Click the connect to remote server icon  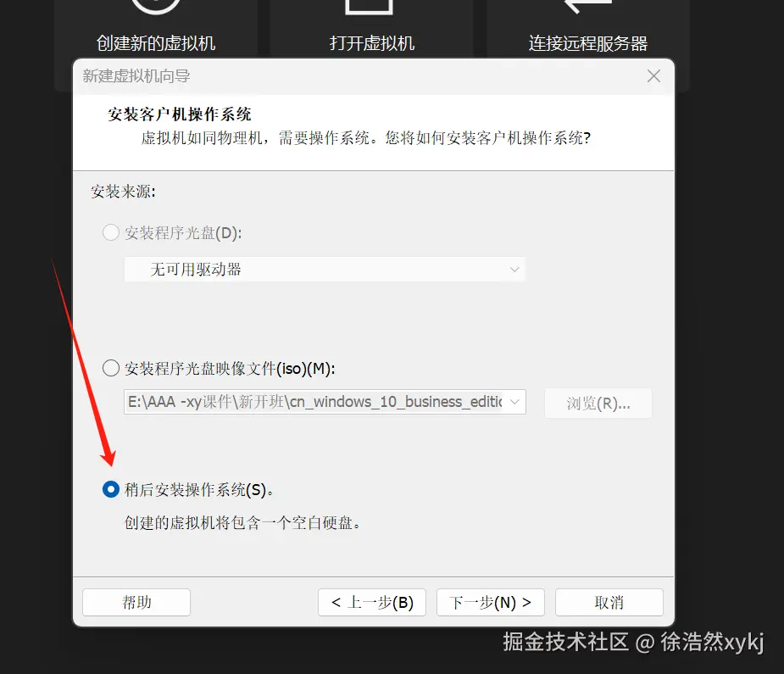[588, 7]
